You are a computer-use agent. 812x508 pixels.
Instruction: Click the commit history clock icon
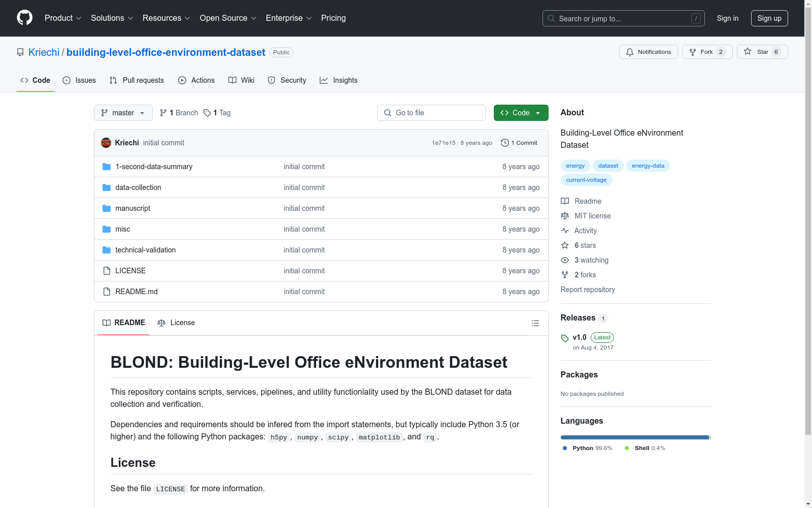504,143
